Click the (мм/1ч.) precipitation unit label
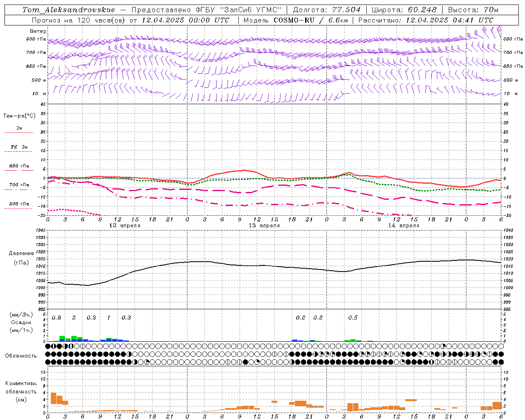525x420 pixels. click(21, 330)
